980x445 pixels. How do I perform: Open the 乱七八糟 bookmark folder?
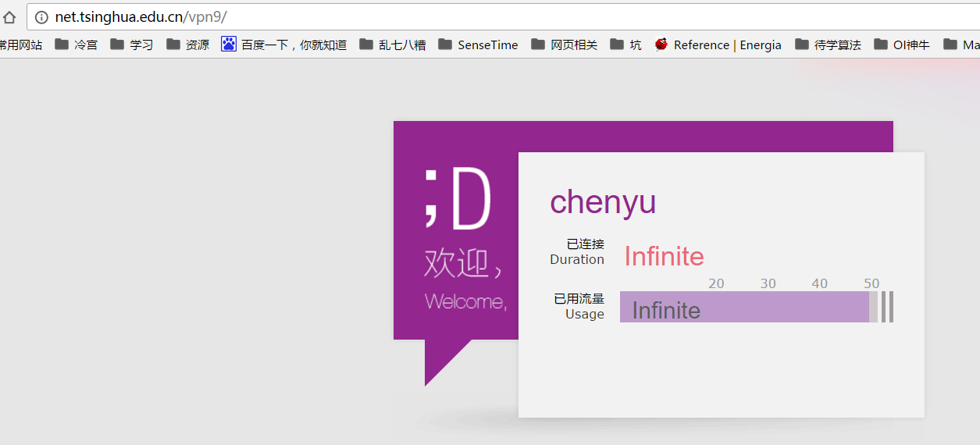pyautogui.click(x=393, y=44)
